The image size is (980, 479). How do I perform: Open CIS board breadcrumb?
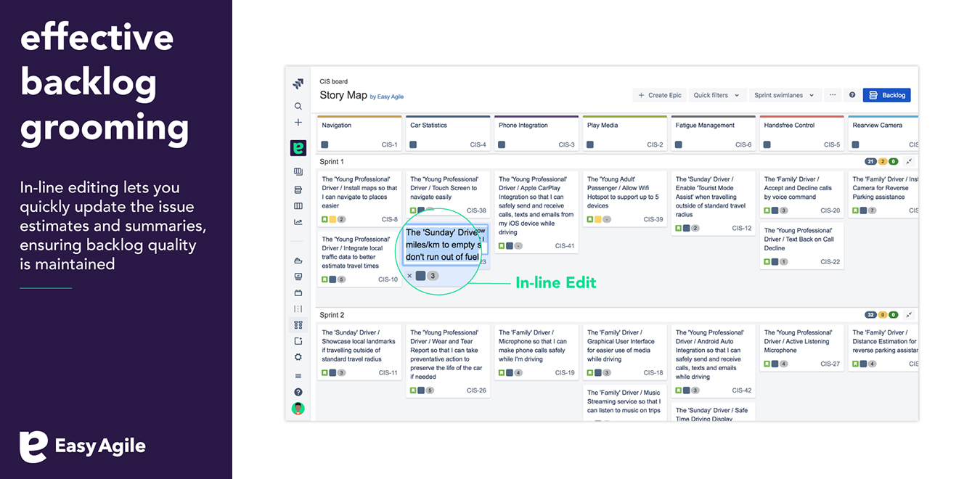pos(334,82)
